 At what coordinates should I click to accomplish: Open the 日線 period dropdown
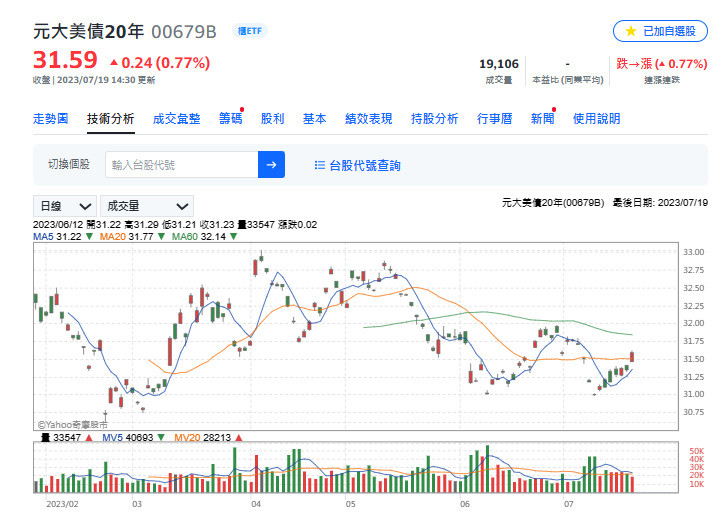tap(65, 206)
